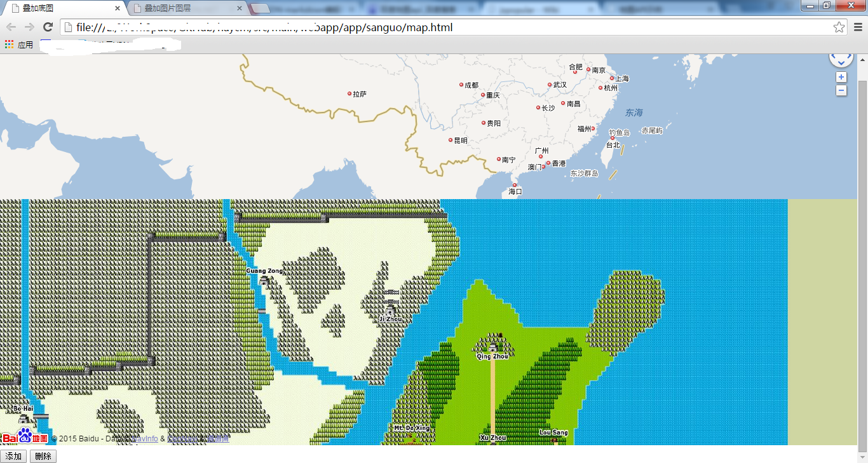The width and height of the screenshot is (868, 463).
Task: Click the Bo Hai castle icon
Action: tap(24, 418)
